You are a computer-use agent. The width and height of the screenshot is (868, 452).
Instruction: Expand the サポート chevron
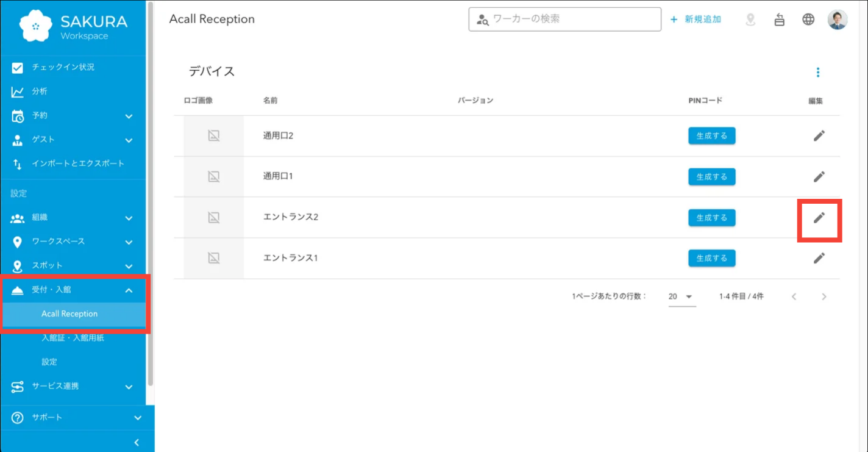pos(137,418)
